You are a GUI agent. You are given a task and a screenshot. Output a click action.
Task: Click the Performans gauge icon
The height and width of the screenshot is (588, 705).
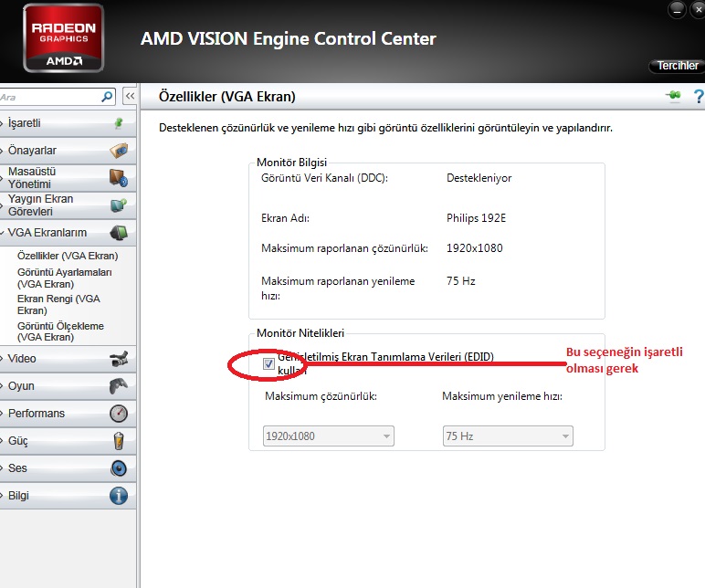tap(119, 413)
